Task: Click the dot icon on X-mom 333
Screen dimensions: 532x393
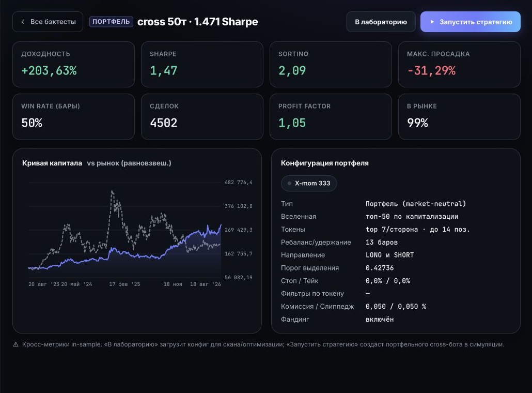Action: coord(289,184)
